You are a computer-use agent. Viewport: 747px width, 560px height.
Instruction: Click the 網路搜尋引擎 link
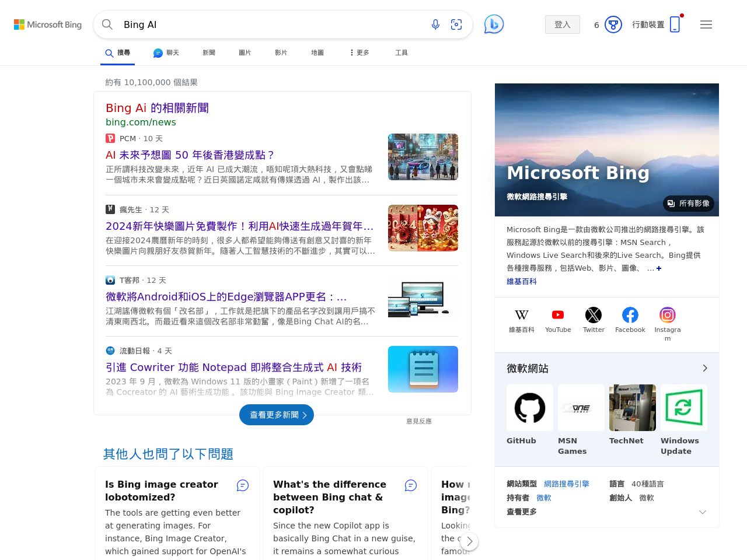[567, 484]
